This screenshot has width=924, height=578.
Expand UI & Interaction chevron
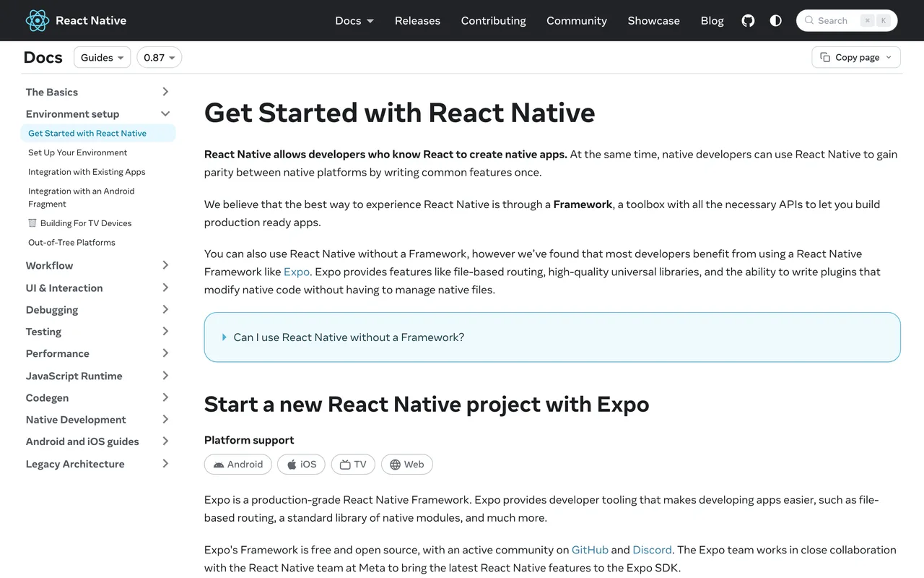[x=165, y=288]
